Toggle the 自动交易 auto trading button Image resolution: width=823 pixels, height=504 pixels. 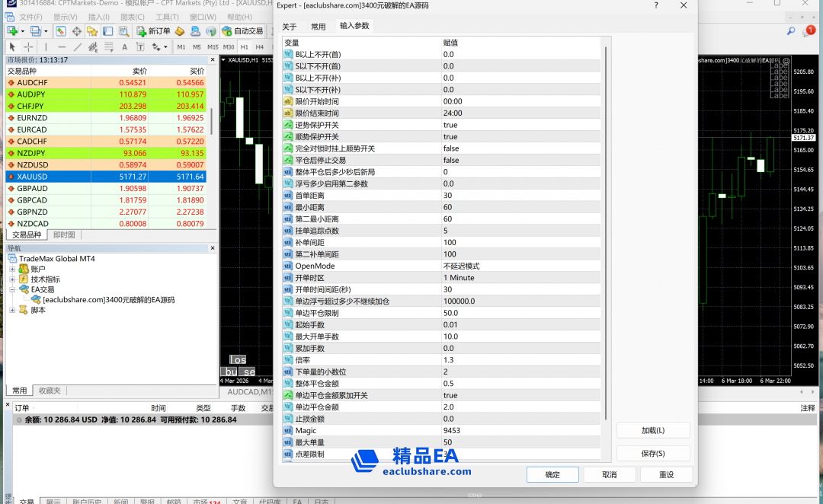coord(242,31)
